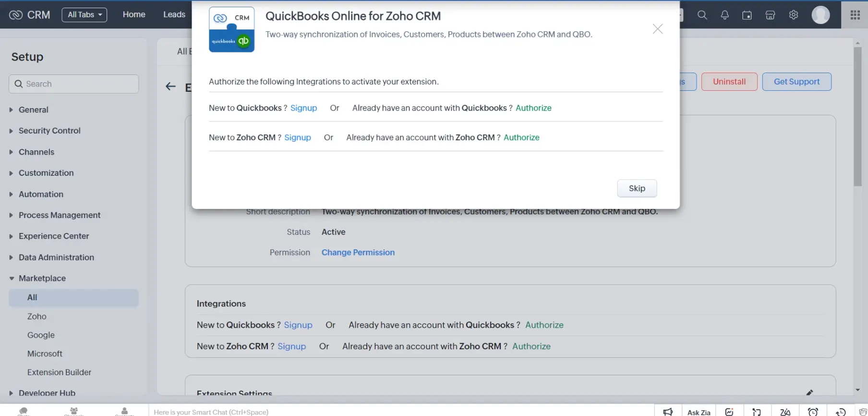Open the user profile avatar
868x416 pixels.
pyautogui.click(x=820, y=15)
